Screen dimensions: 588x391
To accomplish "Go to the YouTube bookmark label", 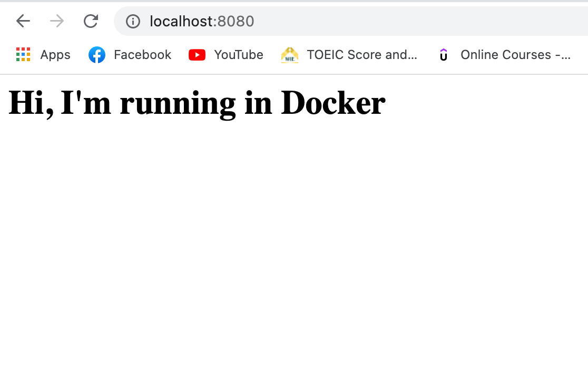I will point(238,55).
